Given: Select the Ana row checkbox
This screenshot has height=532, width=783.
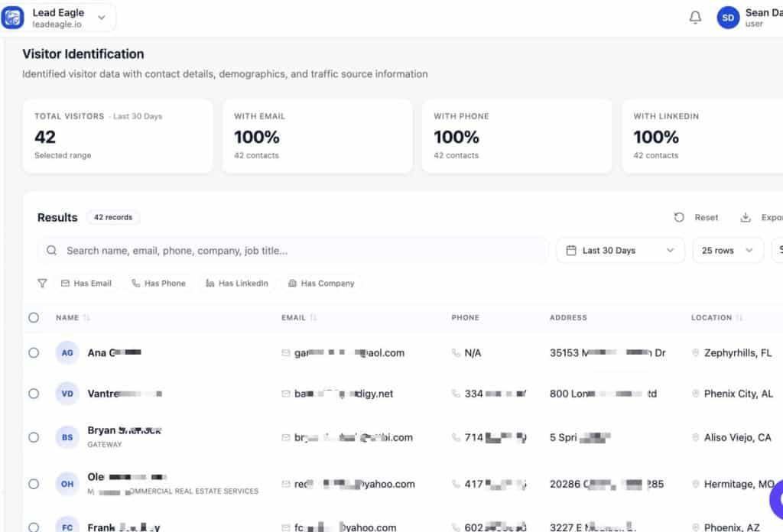Looking at the screenshot, I should (x=34, y=353).
